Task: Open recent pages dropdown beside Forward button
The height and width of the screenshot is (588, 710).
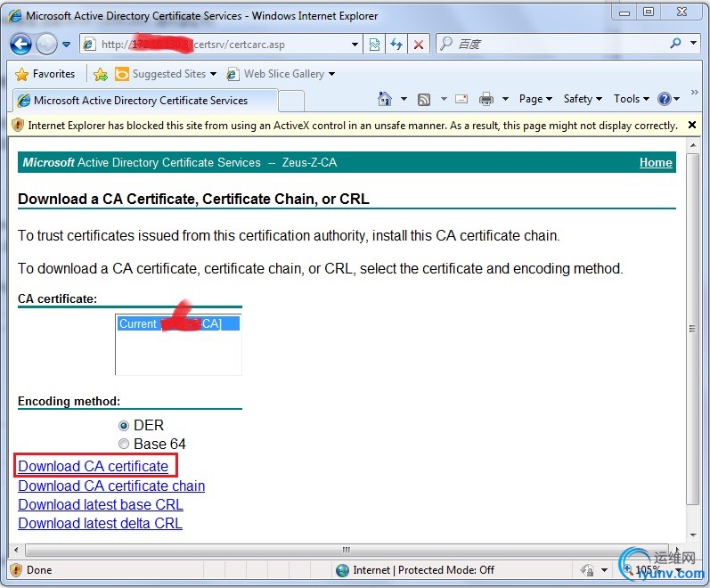Action: [x=67, y=45]
